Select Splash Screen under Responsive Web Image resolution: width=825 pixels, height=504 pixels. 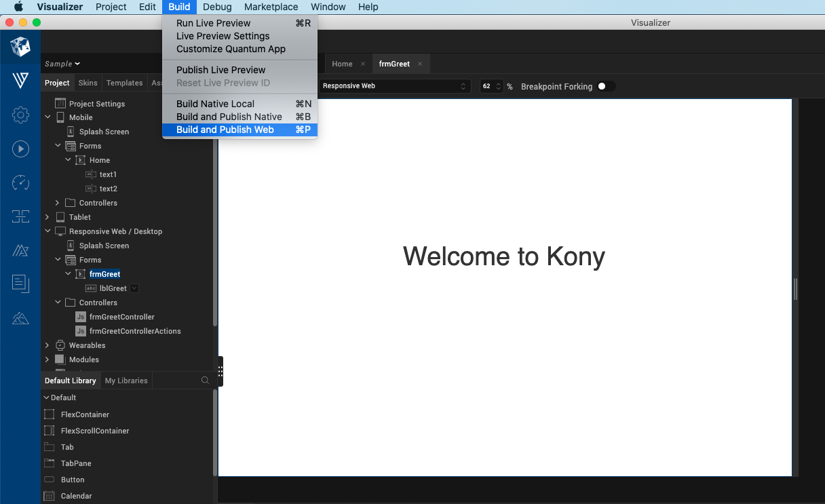104,246
